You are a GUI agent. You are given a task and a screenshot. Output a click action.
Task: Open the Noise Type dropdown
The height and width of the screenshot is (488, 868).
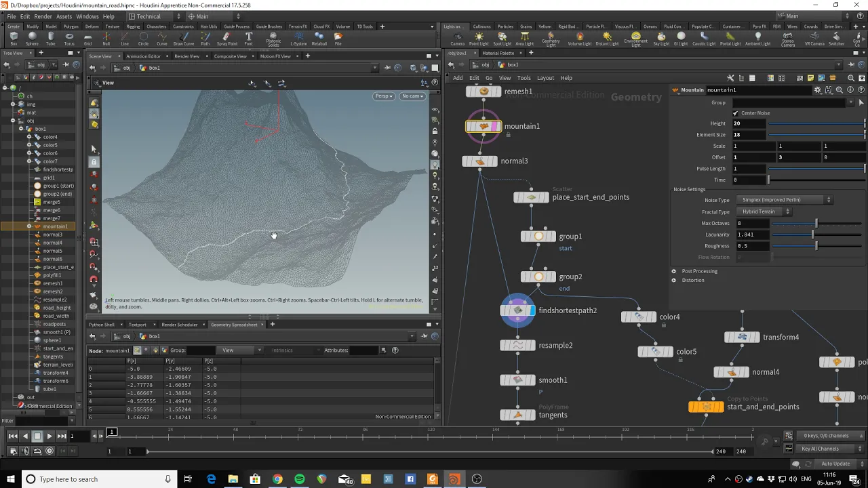(x=786, y=200)
